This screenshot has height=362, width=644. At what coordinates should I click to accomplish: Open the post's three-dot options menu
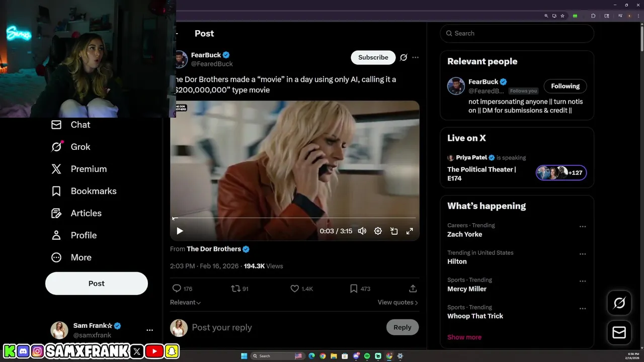click(x=415, y=57)
